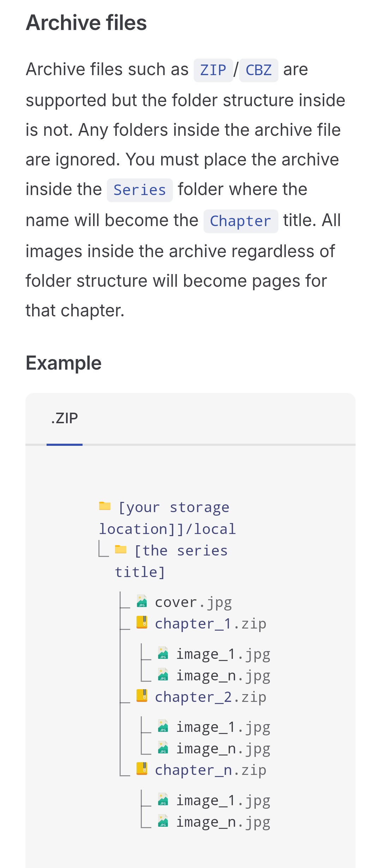Click the zip archive icon for chapter_n.zip
The height and width of the screenshot is (868, 381).
(x=142, y=769)
